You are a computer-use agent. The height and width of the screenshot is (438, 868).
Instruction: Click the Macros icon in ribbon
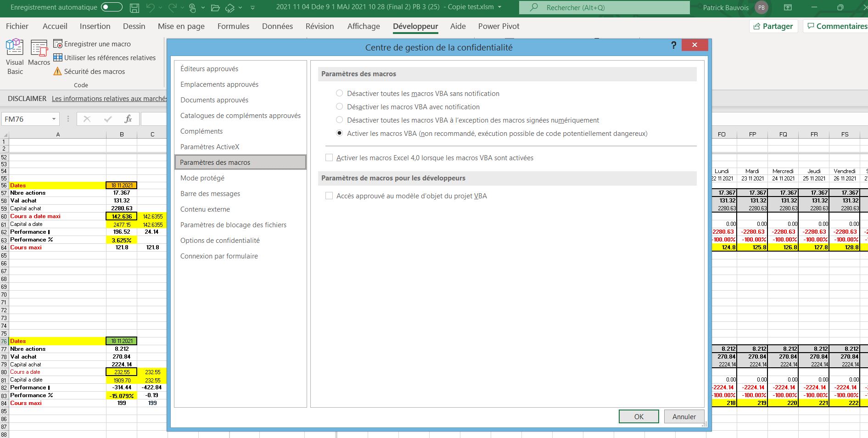tap(39, 53)
